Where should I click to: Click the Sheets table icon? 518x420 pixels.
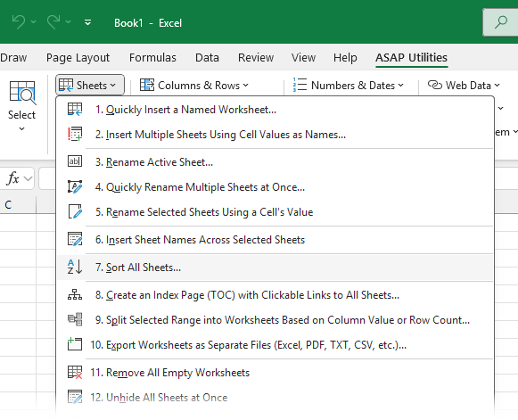tap(66, 86)
